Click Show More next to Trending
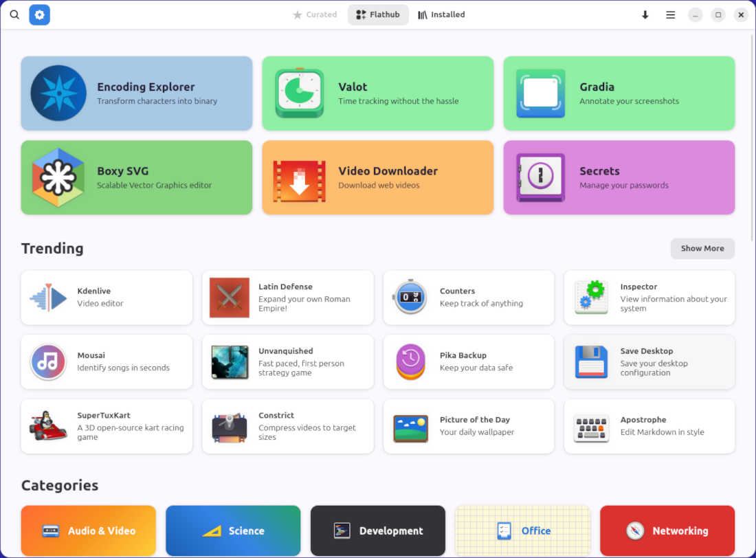 [x=702, y=248]
